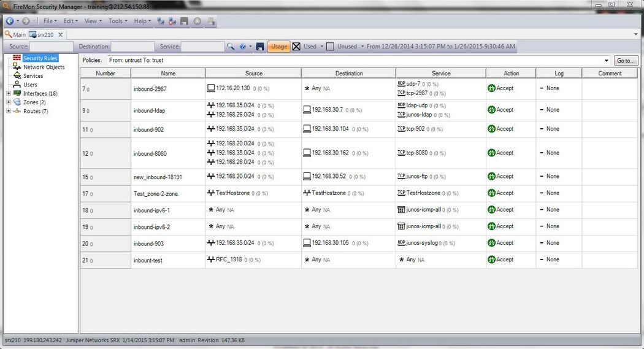This screenshot has width=644, height=349.
Task: Open the Tools menu
Action: tap(118, 21)
